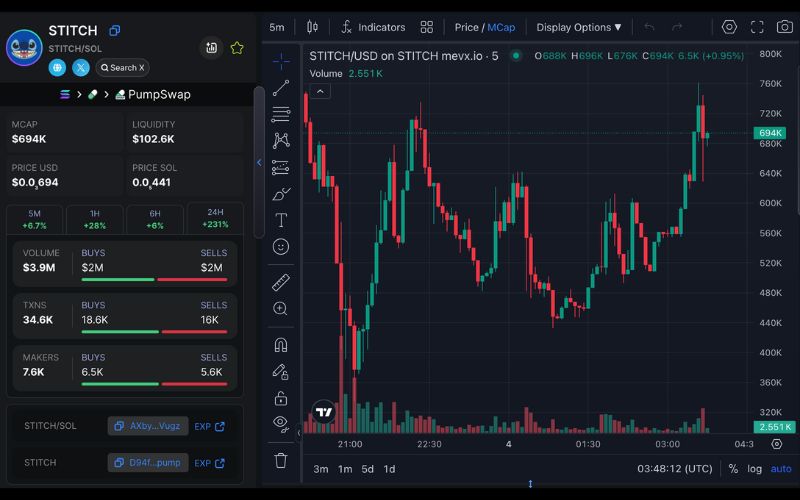This screenshot has width=800, height=500.
Task: Click the STITCH token avatar
Action: (24, 48)
